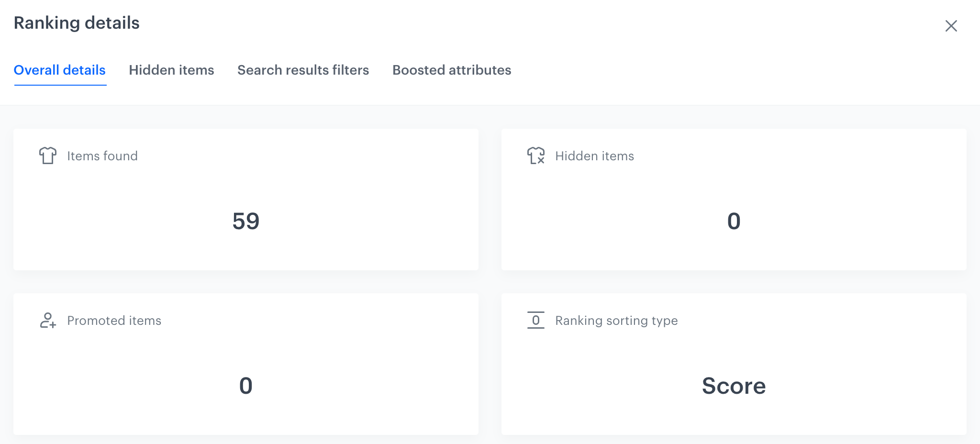Screen dimensions: 980x444
Task: Click the Ranking details heading
Action: (77, 23)
